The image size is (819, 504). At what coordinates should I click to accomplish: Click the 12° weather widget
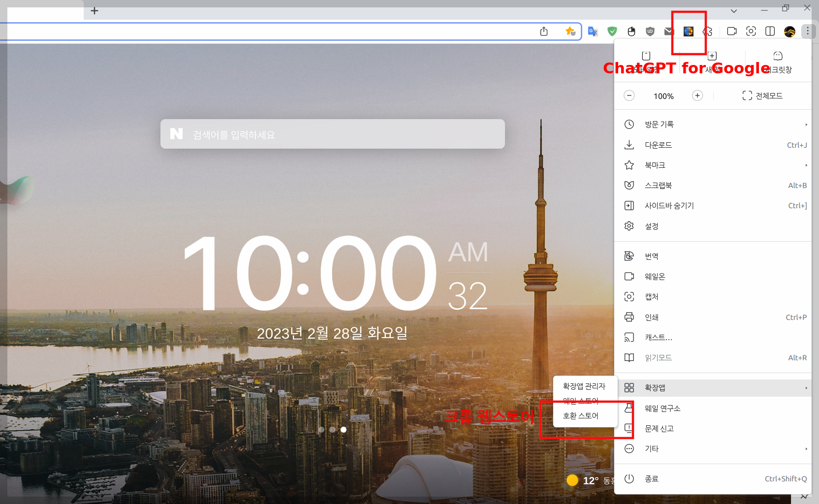click(x=590, y=480)
